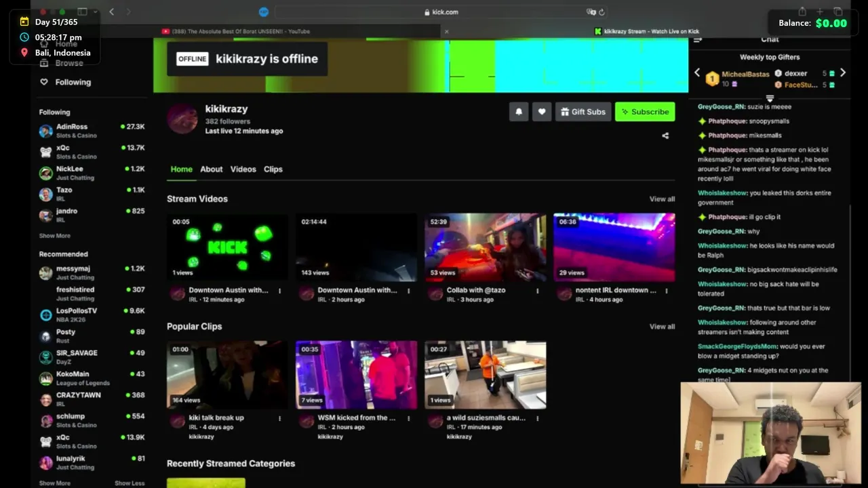Image resolution: width=868 pixels, height=488 pixels.
Task: Switch to the Borat YouTube browser tab
Action: click(236, 31)
